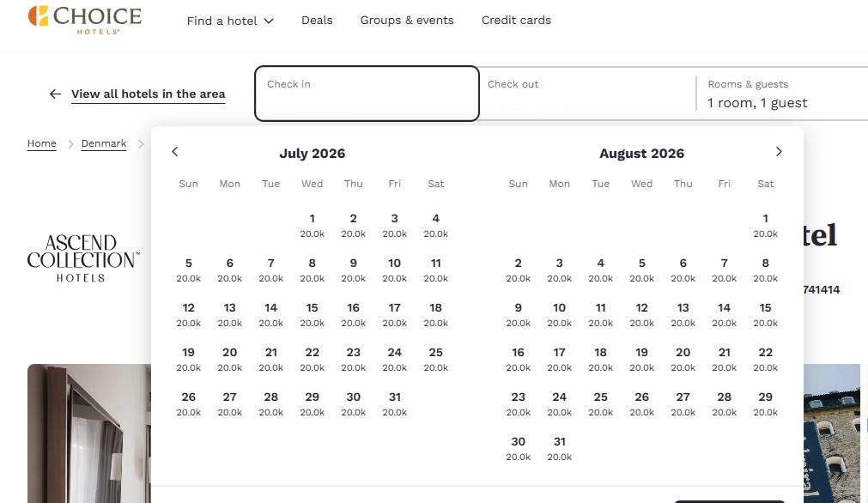Advance to next month with right chevron
Screen dimensions: 868x503
pos(779,152)
